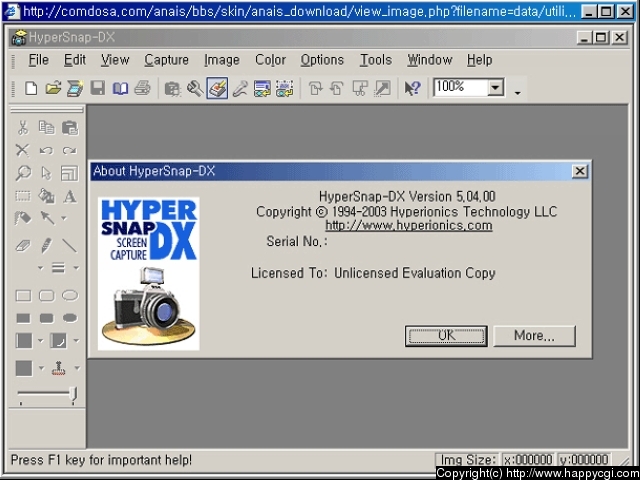
Task: Close the About HyperSnap-DX dialog
Action: pyautogui.click(x=580, y=171)
